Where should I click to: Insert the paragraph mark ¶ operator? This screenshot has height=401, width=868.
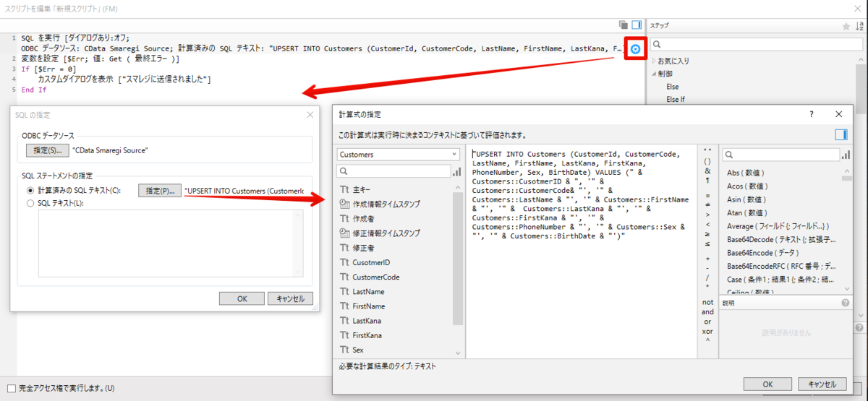pyautogui.click(x=707, y=181)
